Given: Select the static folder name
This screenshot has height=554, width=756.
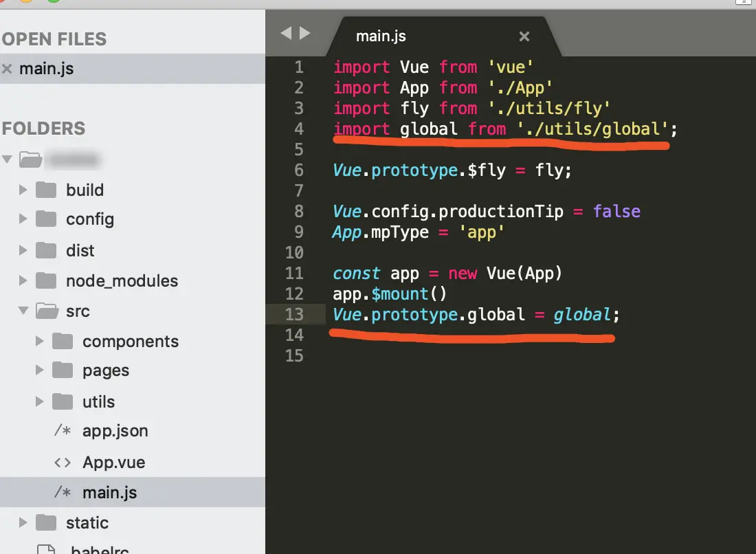Looking at the screenshot, I should (x=87, y=522).
